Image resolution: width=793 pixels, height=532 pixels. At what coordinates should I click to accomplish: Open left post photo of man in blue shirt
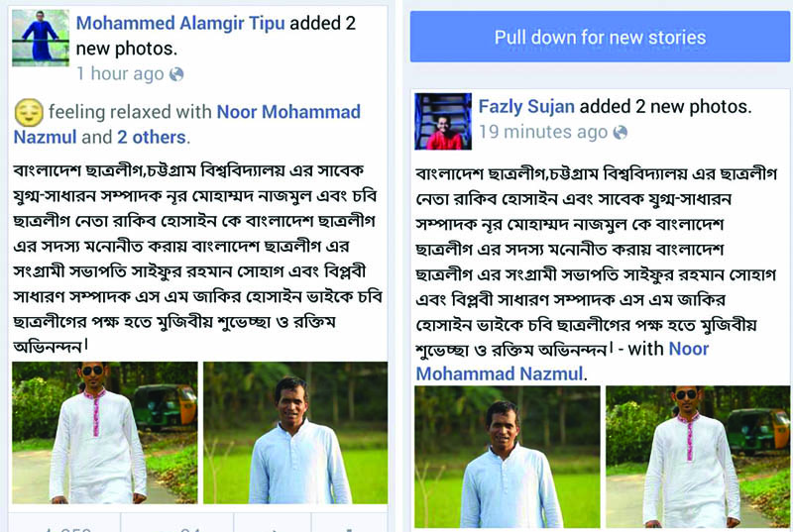click(x=295, y=433)
